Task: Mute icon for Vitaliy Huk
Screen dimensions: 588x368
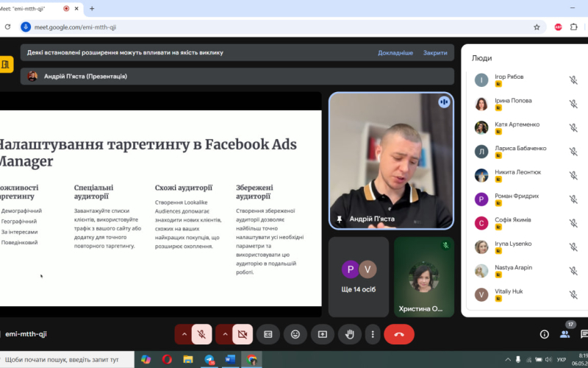Action: pyautogui.click(x=573, y=294)
